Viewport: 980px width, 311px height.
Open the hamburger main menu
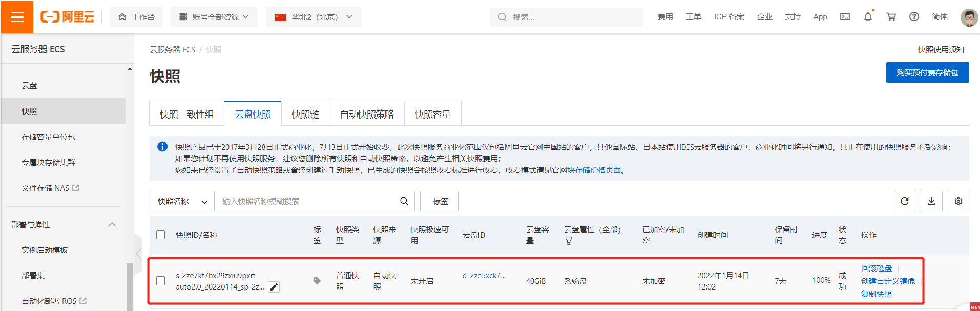pyautogui.click(x=17, y=17)
